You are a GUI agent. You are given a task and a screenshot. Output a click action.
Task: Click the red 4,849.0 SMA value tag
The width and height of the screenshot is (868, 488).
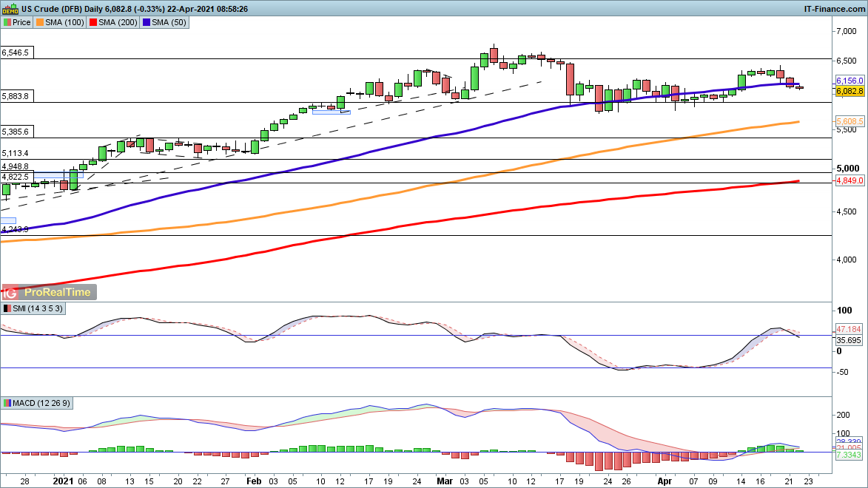(x=850, y=180)
